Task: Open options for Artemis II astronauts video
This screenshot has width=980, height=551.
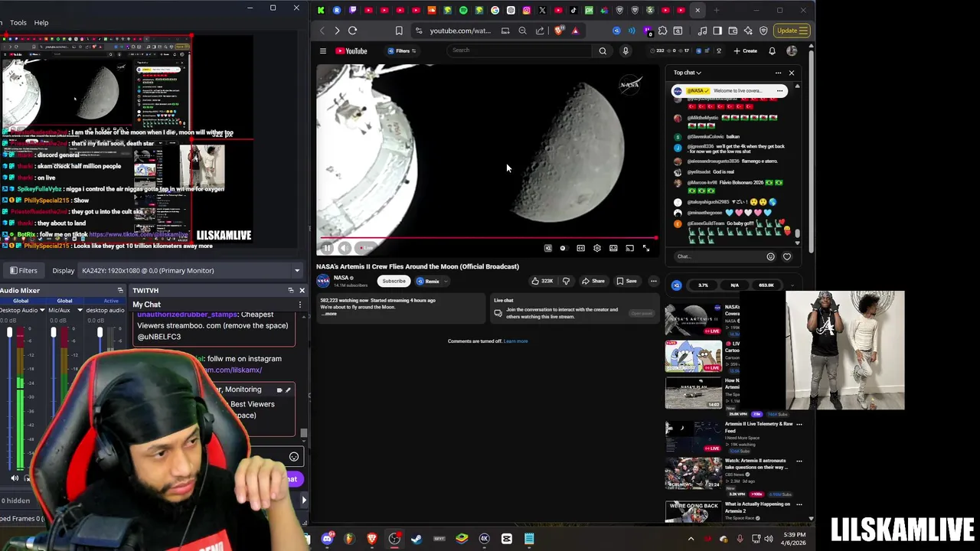Action: (799, 461)
